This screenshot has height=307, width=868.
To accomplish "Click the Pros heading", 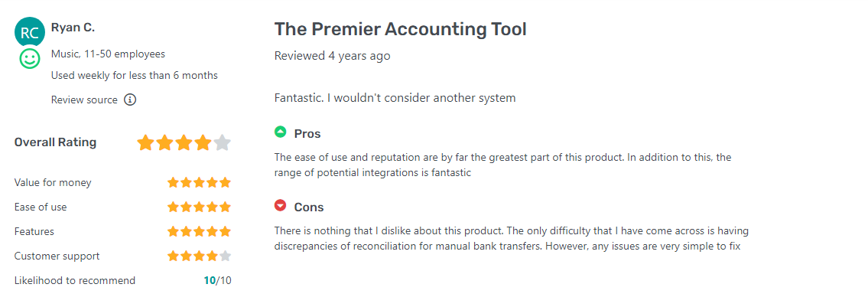I will point(307,133).
